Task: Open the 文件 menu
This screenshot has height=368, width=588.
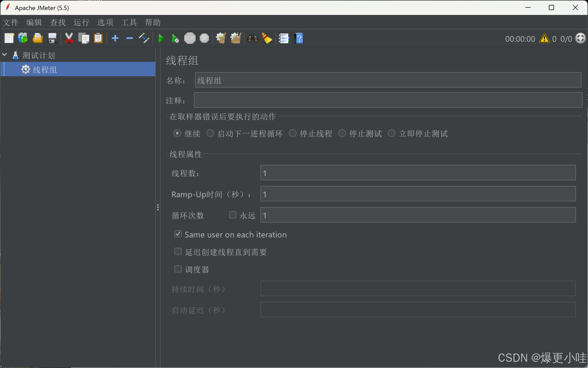Action: (11, 22)
